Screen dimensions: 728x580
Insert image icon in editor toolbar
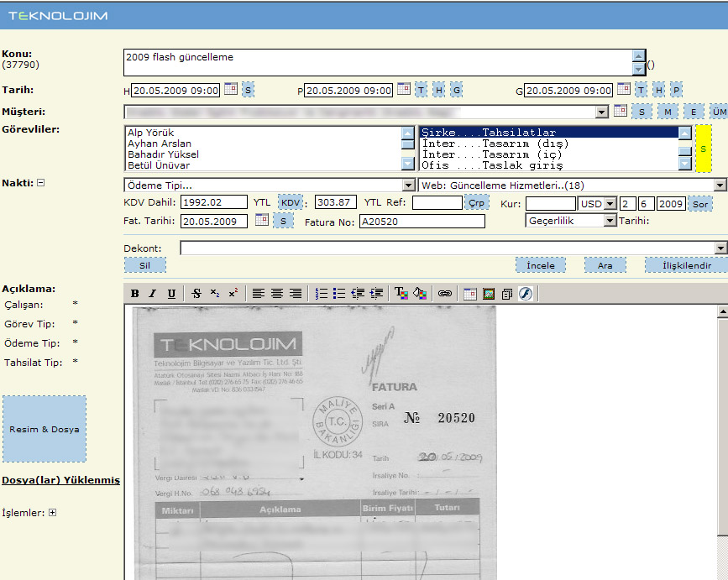[489, 294]
